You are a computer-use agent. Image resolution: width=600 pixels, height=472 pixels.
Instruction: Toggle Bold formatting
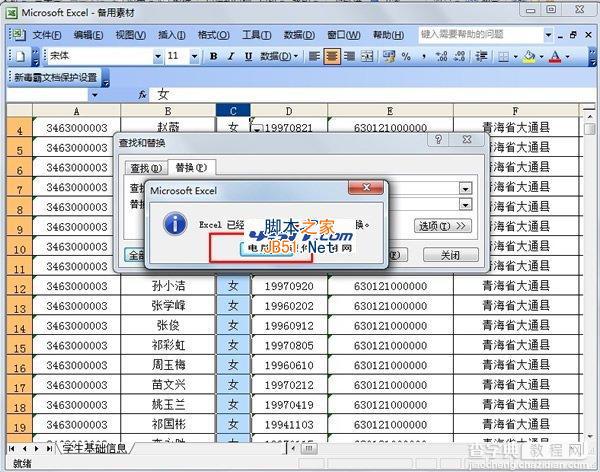[x=214, y=57]
